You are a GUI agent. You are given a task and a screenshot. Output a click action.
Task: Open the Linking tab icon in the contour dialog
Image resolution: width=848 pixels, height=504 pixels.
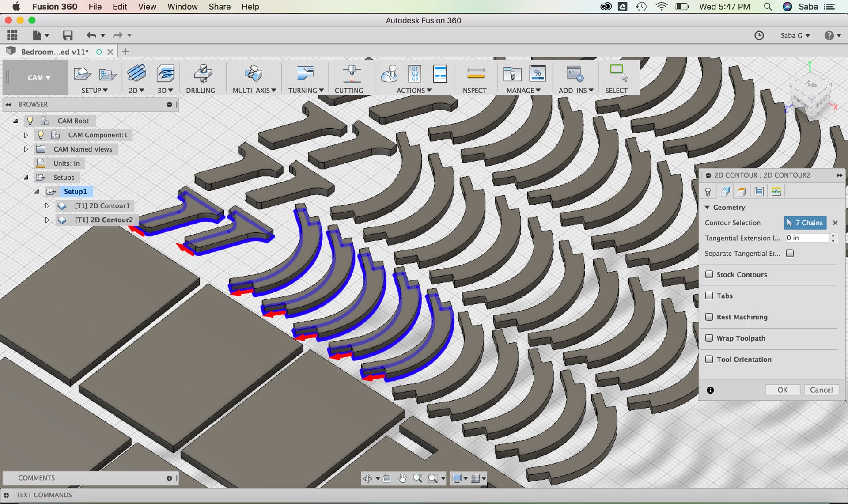(776, 192)
